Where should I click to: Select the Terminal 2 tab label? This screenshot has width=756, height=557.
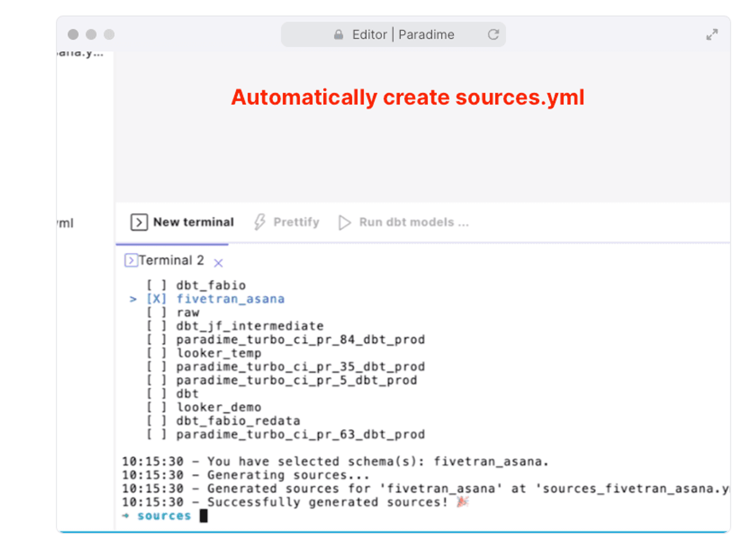[x=172, y=260]
